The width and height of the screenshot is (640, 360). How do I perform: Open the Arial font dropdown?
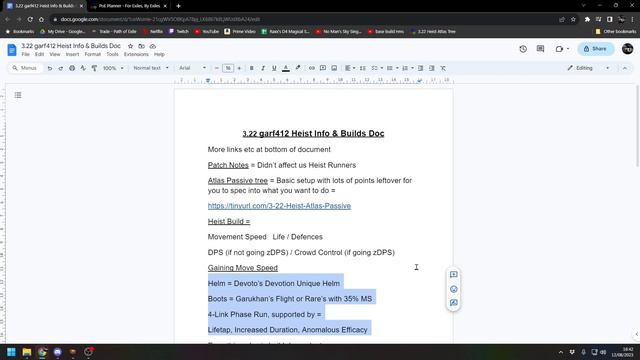coord(192,68)
